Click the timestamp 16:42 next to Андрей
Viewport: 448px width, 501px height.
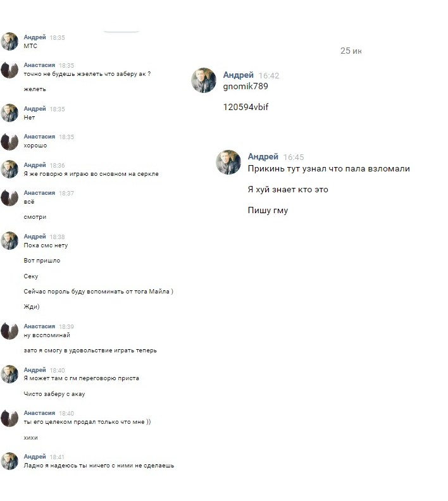269,76
